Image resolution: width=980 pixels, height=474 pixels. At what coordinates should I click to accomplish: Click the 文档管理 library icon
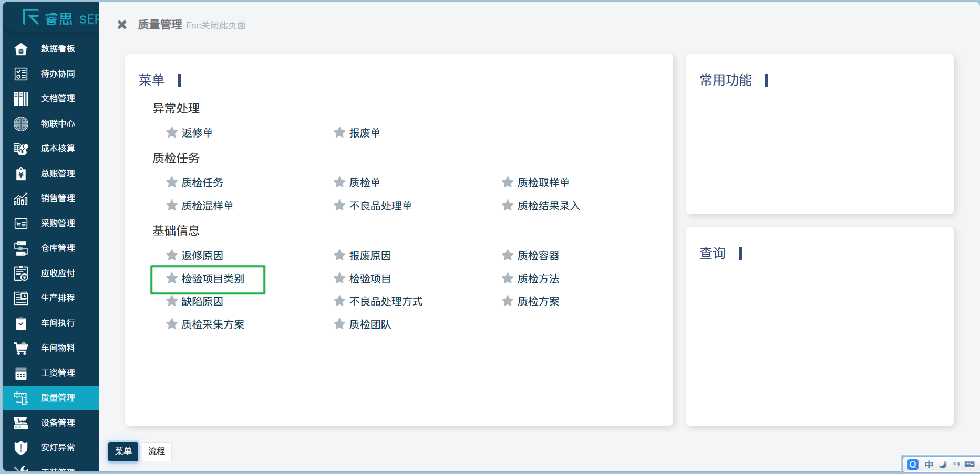point(21,99)
